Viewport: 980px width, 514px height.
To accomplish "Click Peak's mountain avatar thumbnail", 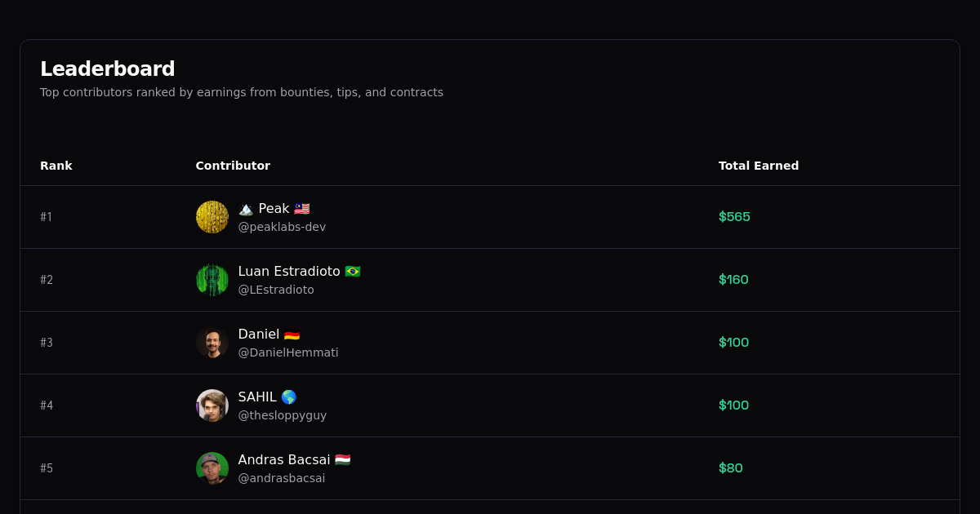I will click(212, 217).
